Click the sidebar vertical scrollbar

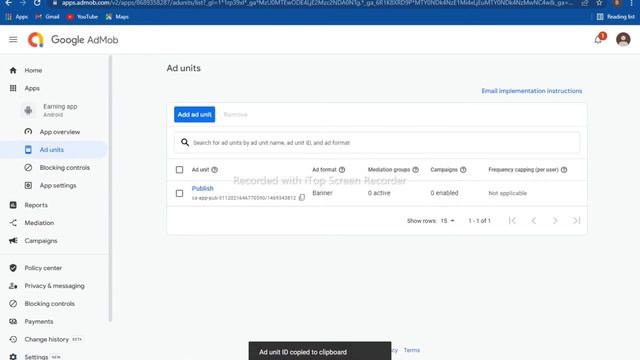click(x=110, y=189)
